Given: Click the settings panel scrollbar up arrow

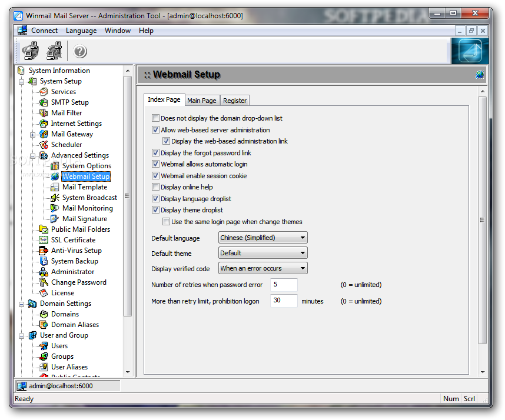Looking at the screenshot, I should tap(483, 92).
